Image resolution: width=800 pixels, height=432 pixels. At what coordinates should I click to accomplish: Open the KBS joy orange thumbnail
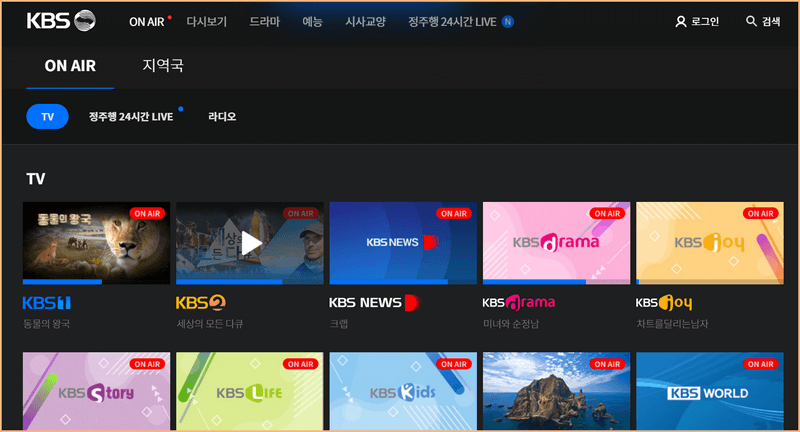(x=710, y=243)
